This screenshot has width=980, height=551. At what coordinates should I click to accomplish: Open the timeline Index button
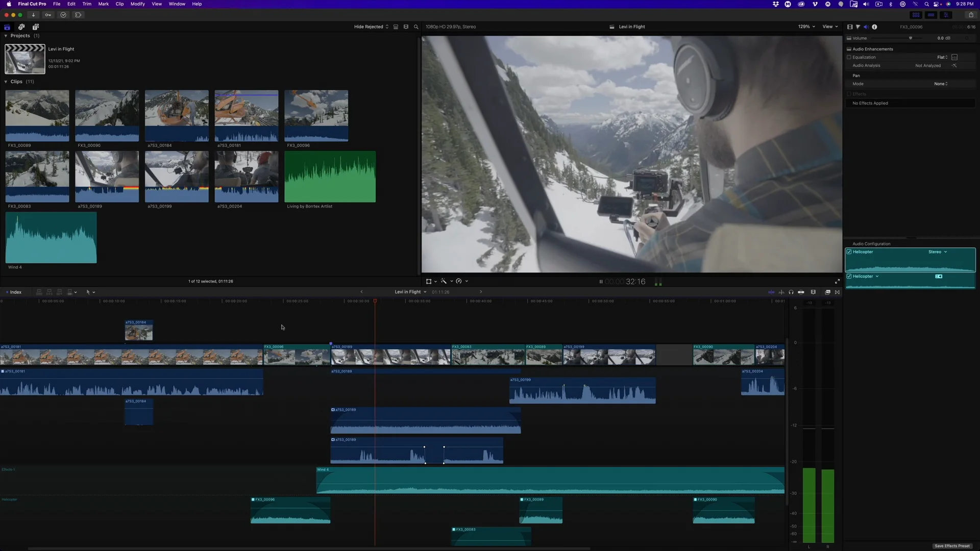[x=14, y=292]
